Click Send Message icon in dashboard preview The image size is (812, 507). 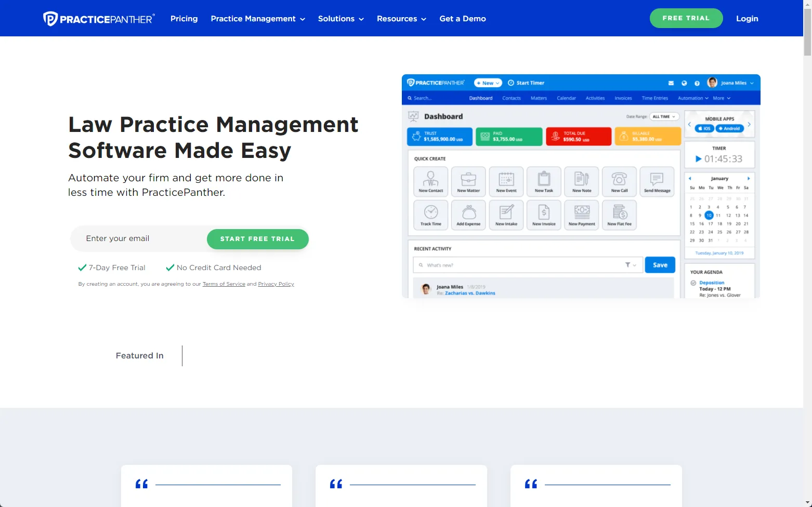657,181
